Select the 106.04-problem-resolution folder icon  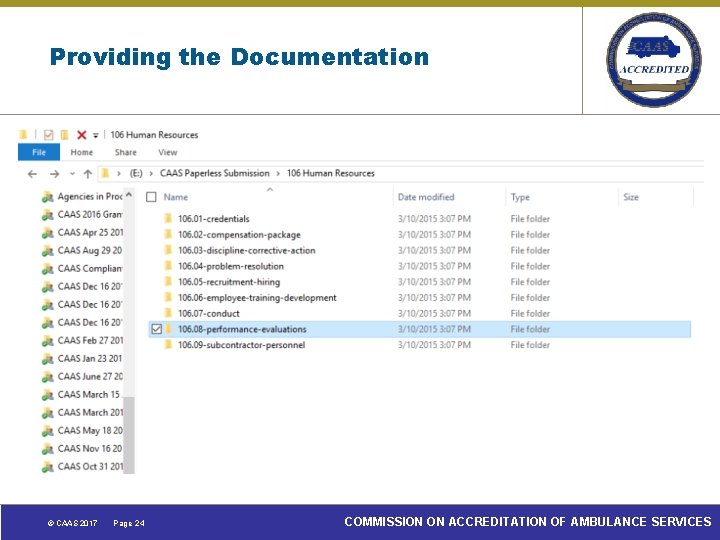[169, 265]
